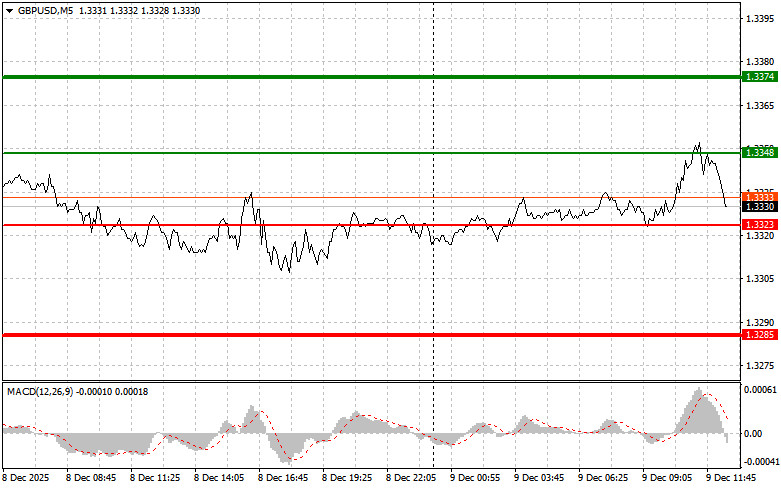The image size is (781, 489).
Task: Click the 8 Dec 2025 time label
Action: [26, 478]
